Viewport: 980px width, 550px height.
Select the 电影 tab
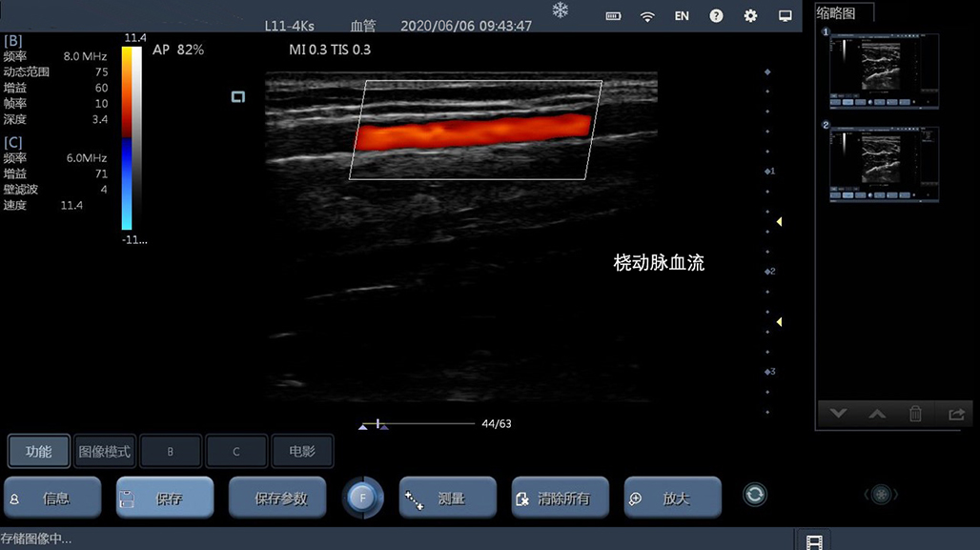point(301,452)
